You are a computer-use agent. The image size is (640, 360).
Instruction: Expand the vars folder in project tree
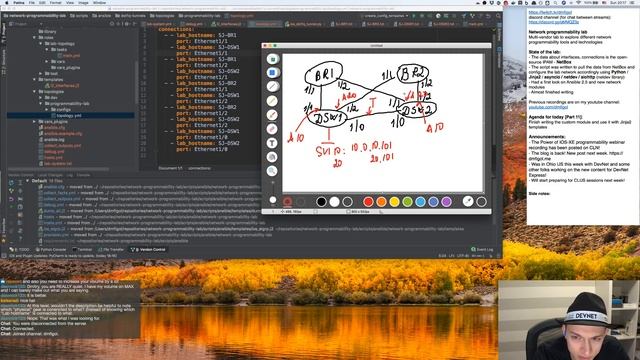point(47,62)
